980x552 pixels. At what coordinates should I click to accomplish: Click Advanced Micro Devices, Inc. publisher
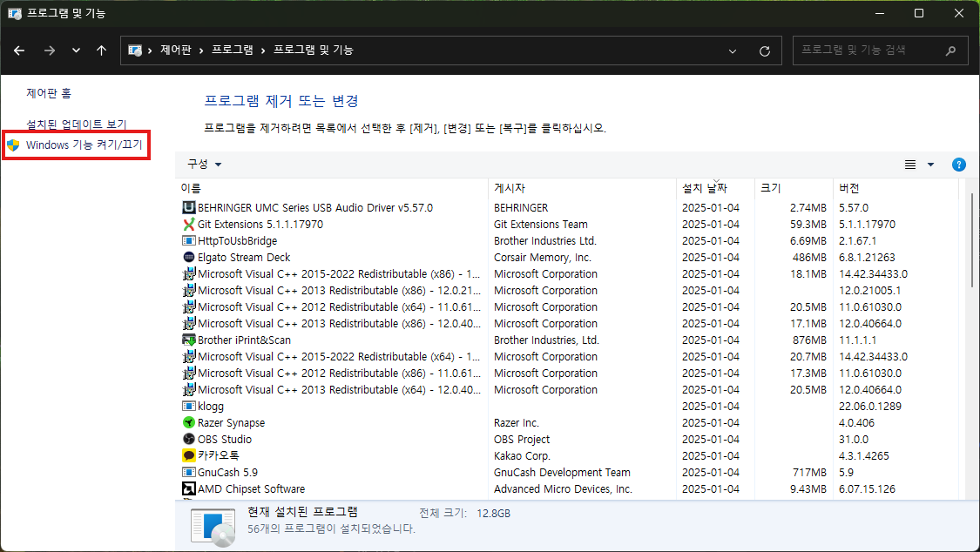(563, 489)
